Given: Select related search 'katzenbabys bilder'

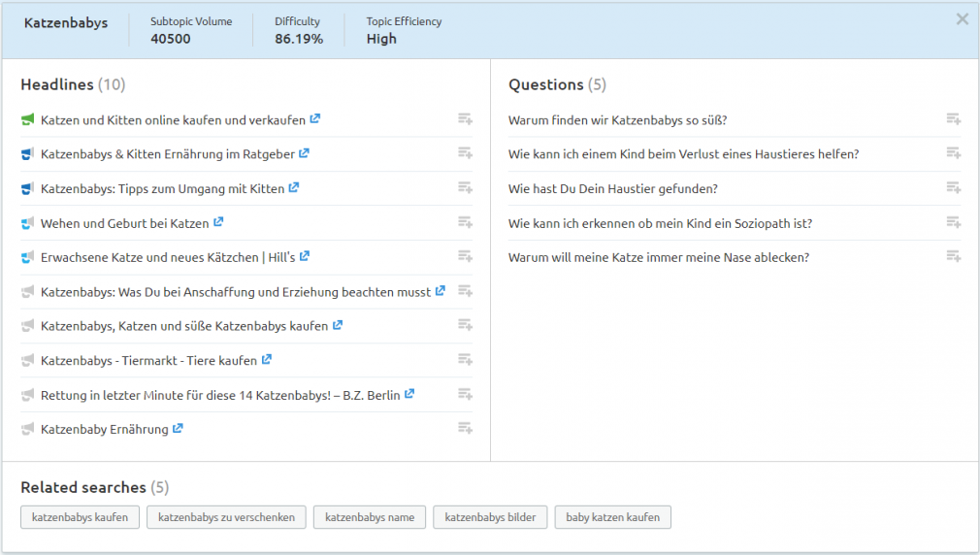Looking at the screenshot, I should (x=490, y=517).
